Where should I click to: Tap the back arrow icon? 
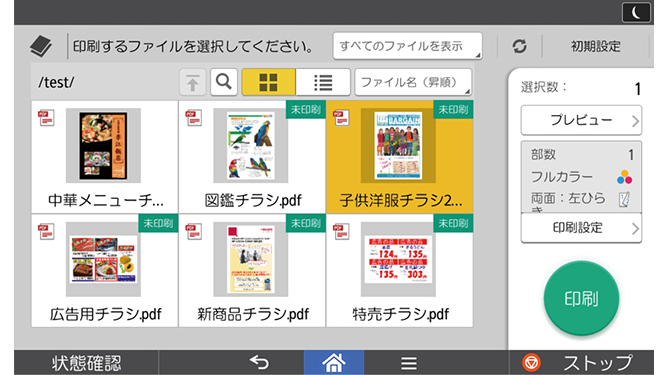pyautogui.click(x=259, y=363)
